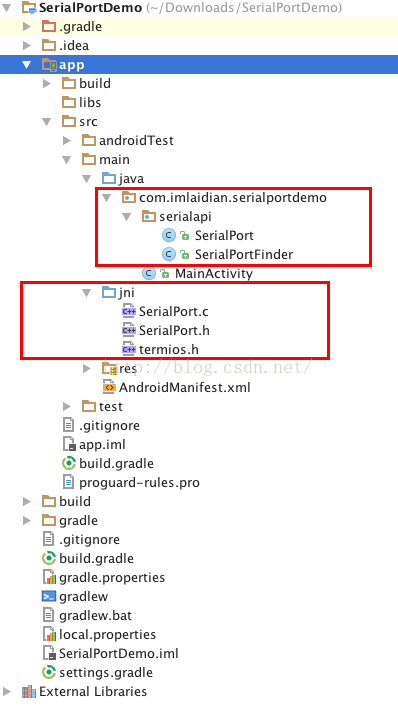Screen dimensions: 398x712
Task: Select the libs folder
Action: [81, 102]
